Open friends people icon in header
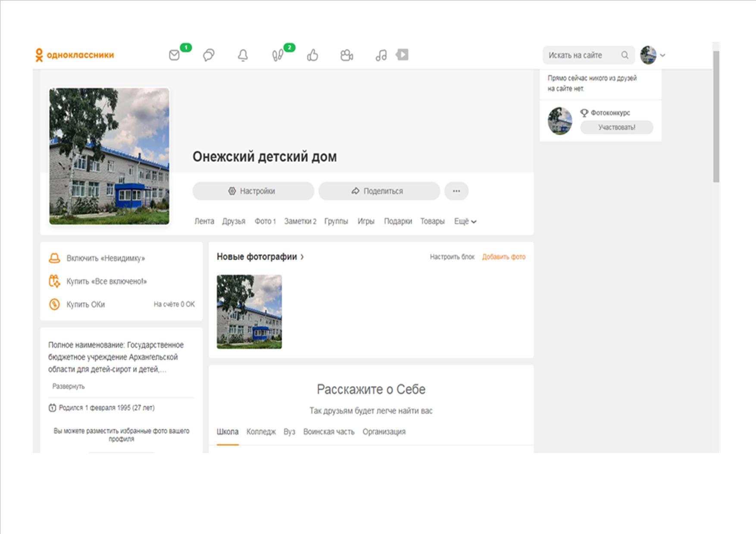 click(347, 55)
